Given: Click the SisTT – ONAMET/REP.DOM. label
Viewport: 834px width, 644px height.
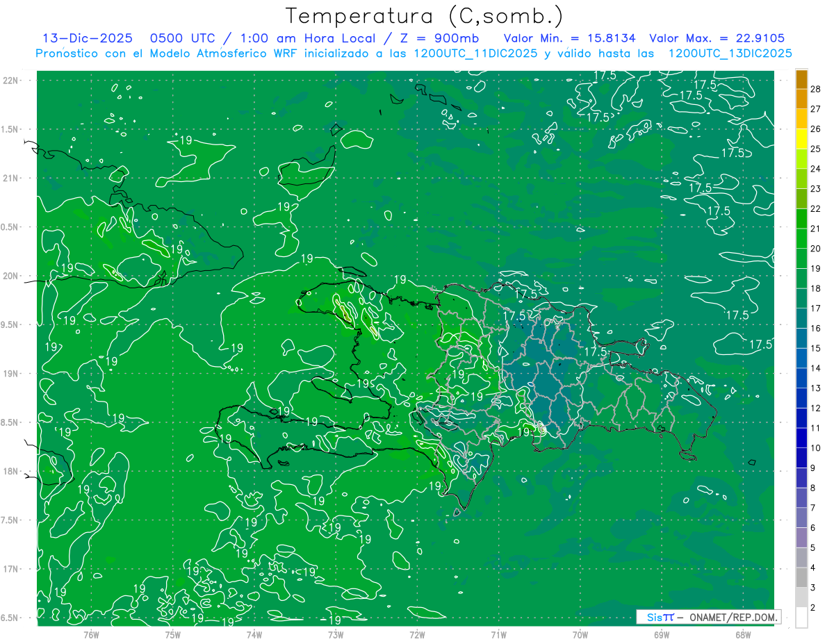Looking at the screenshot, I should click(708, 617).
